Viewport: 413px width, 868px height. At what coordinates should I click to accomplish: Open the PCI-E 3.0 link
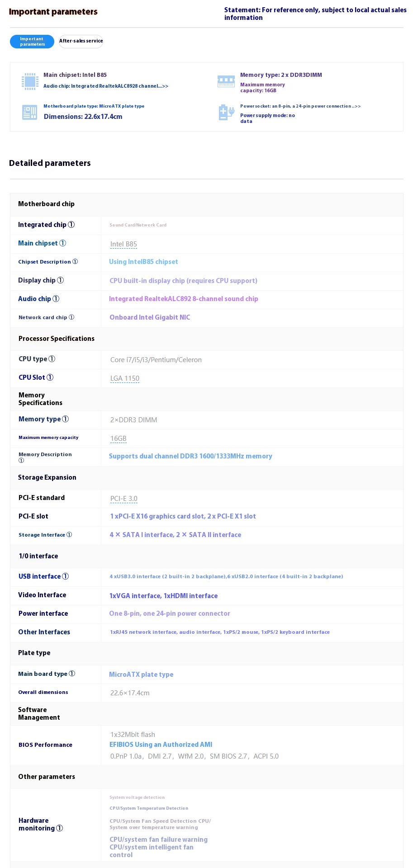pyautogui.click(x=124, y=499)
